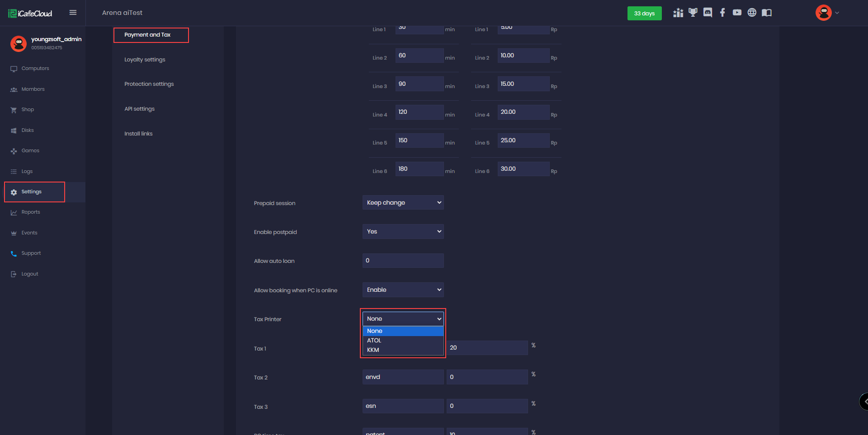The image size is (868, 435).
Task: Click Logout in the sidebar
Action: (x=30, y=274)
